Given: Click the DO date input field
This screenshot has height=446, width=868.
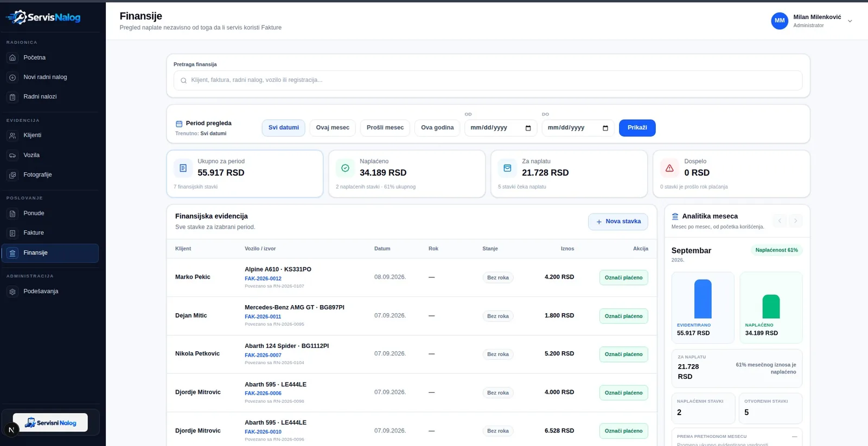Looking at the screenshot, I should click(x=578, y=128).
